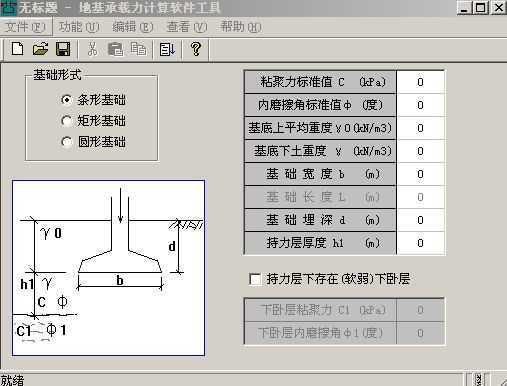Click the 基底下土重度 γ label

[320, 151]
